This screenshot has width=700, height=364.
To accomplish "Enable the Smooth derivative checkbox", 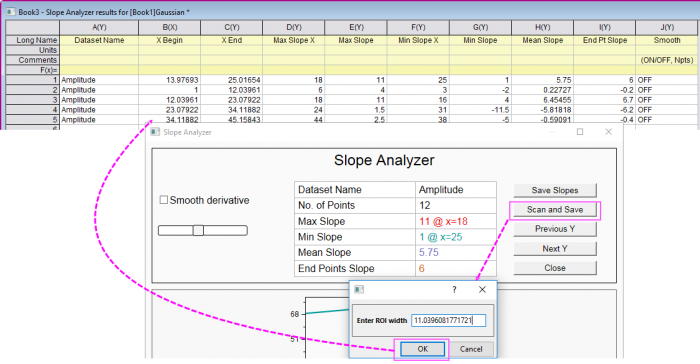I will [164, 200].
